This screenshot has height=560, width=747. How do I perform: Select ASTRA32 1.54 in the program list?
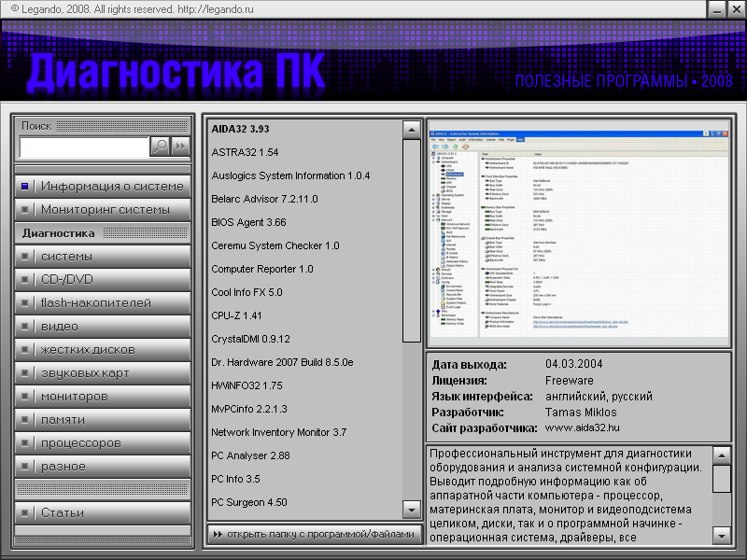tap(245, 152)
